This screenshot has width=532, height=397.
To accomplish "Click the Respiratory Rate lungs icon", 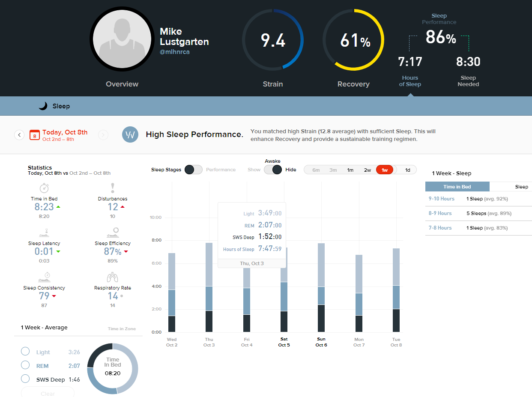I will (113, 278).
